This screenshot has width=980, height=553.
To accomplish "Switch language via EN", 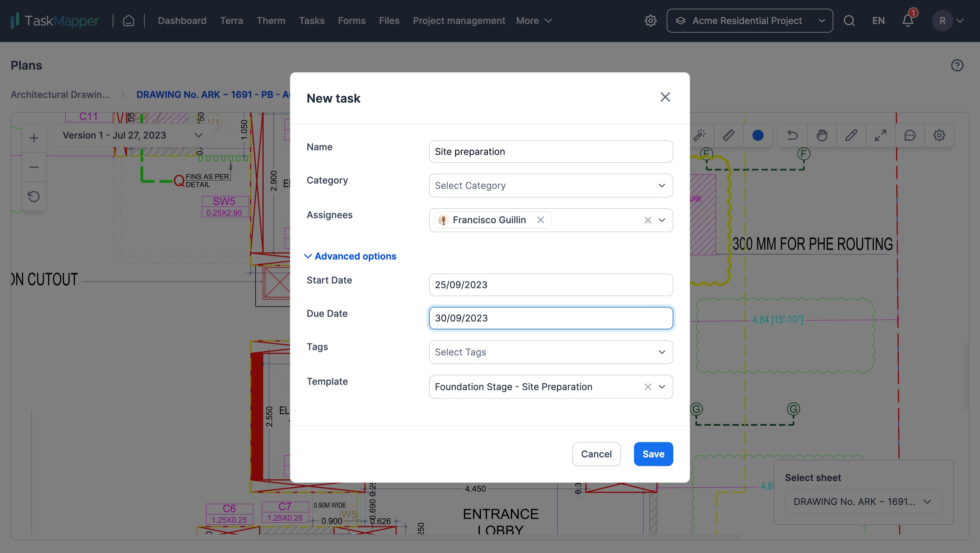I will tap(878, 21).
